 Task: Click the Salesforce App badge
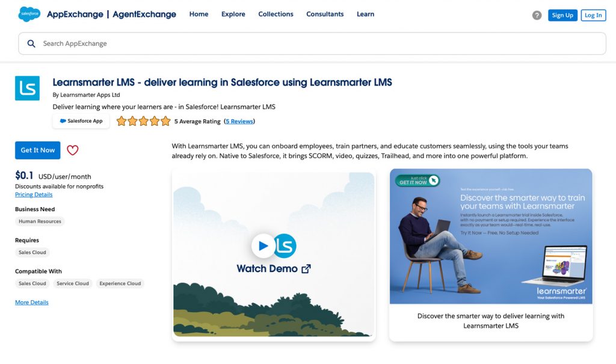pyautogui.click(x=81, y=121)
